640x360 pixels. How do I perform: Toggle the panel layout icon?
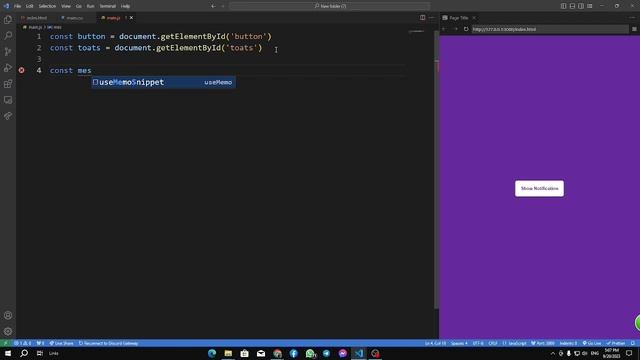click(572, 6)
